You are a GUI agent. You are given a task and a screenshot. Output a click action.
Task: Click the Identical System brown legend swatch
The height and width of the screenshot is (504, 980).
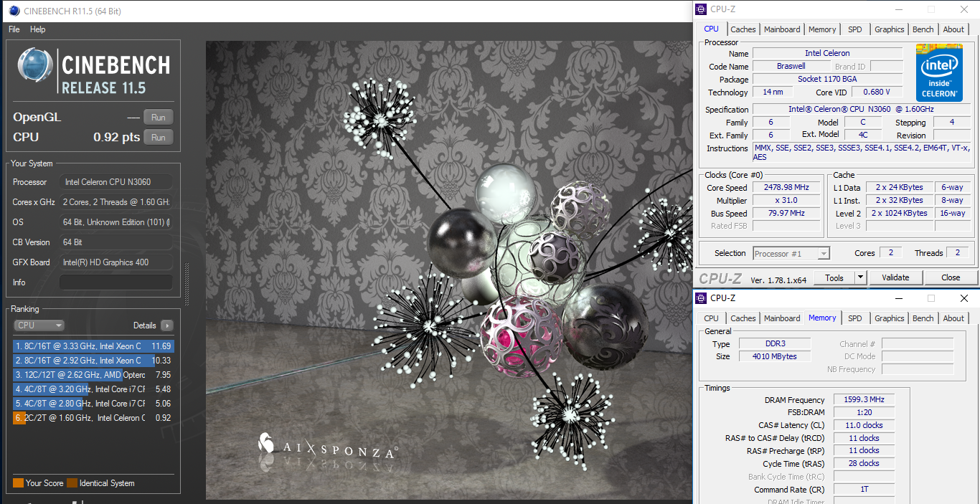click(x=72, y=483)
